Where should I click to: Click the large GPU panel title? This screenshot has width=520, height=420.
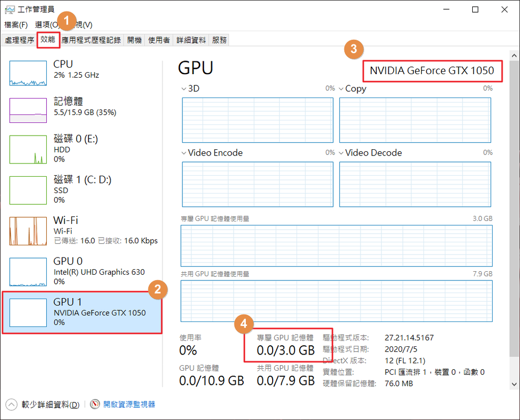point(196,68)
